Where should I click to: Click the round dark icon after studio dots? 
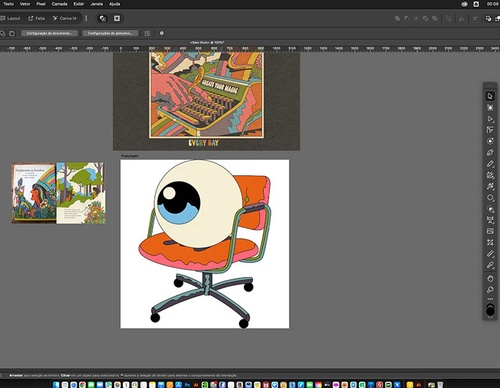[103, 18]
